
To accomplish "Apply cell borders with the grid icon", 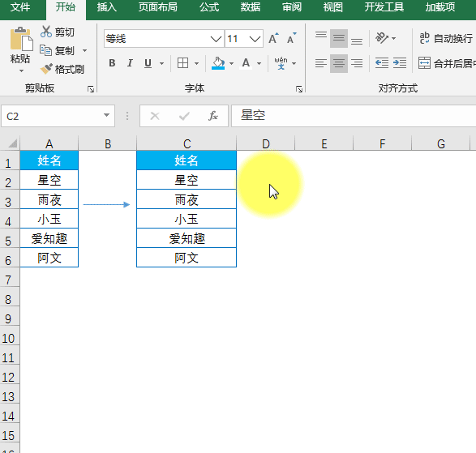I will pos(182,63).
